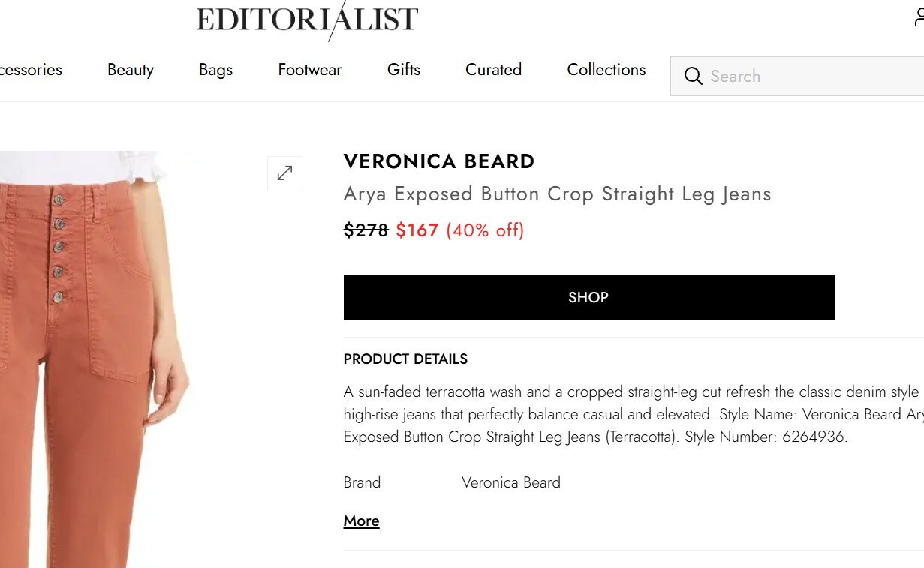Screen dimensions: 924x568
Task: Click the magnifying glass search icon
Action: (x=694, y=76)
